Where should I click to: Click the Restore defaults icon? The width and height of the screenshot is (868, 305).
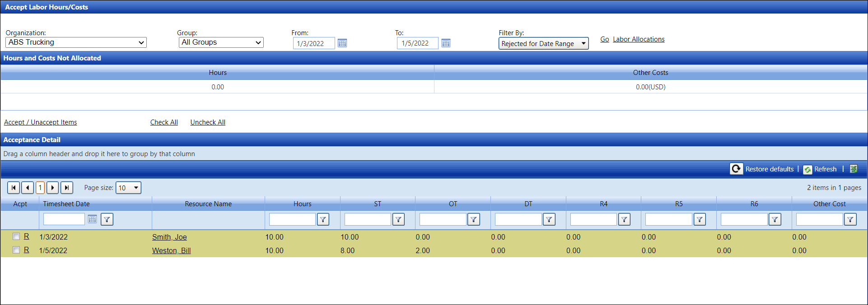pos(736,169)
